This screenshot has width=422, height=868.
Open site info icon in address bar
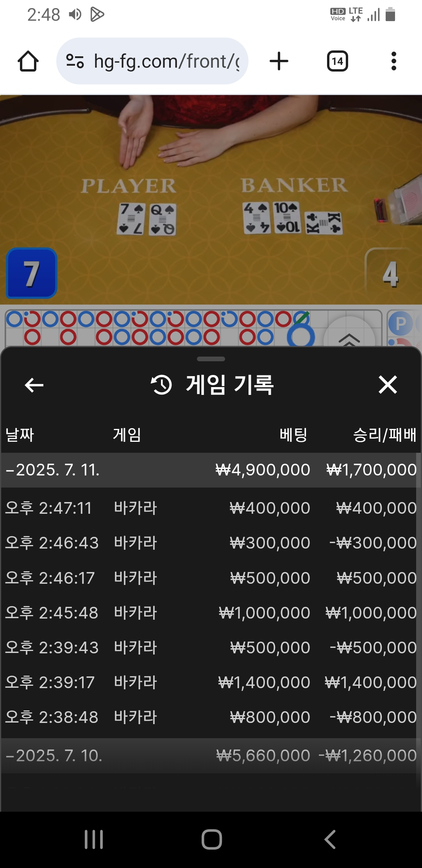click(x=75, y=61)
